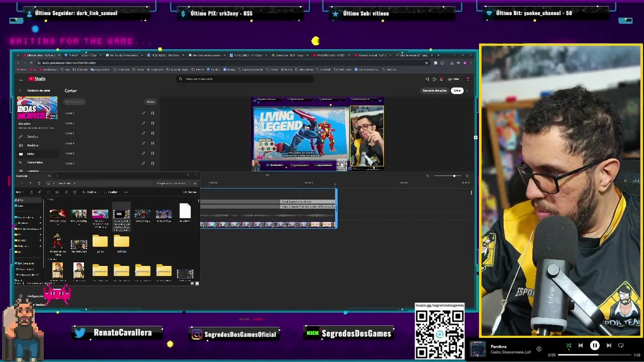The image size is (644, 362).
Task: Refresh the Explorer window
Action: pyautogui.click(x=39, y=183)
